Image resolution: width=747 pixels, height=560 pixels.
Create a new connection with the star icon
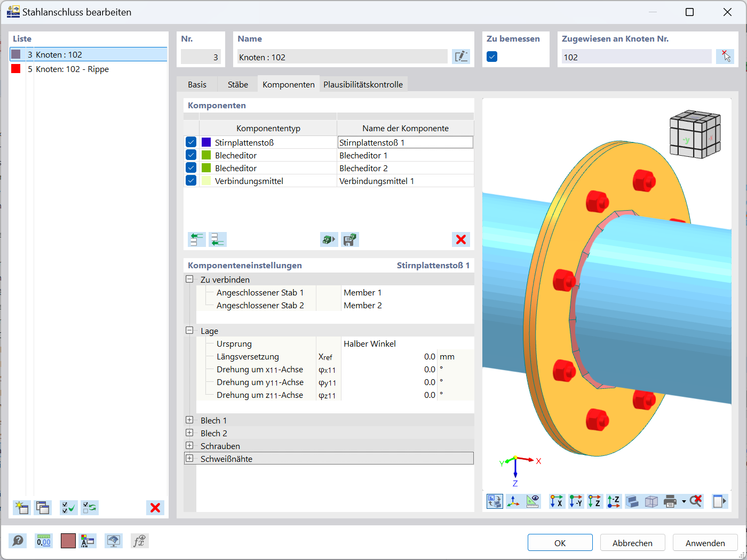point(21,508)
